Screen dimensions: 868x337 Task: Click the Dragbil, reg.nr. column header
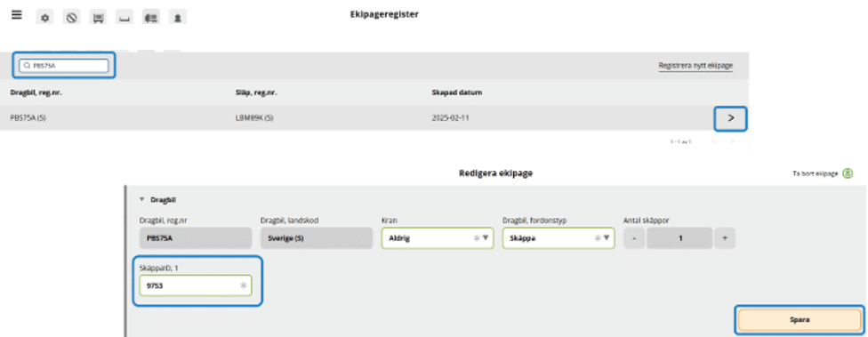pyautogui.click(x=36, y=92)
